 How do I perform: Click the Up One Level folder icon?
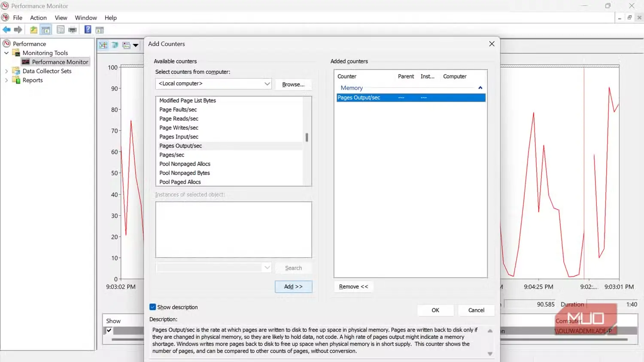pyautogui.click(x=33, y=30)
